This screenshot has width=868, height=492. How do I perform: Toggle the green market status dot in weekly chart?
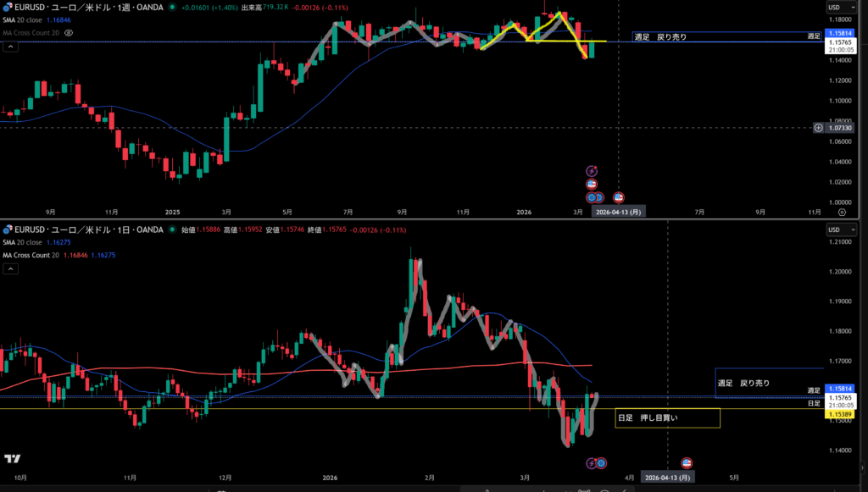[169, 7]
